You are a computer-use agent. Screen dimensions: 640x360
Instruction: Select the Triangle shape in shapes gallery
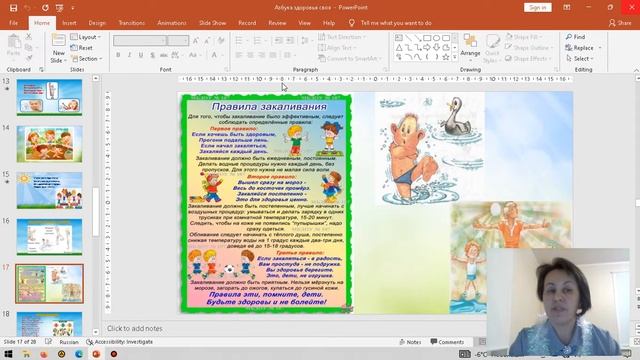[x=399, y=48]
